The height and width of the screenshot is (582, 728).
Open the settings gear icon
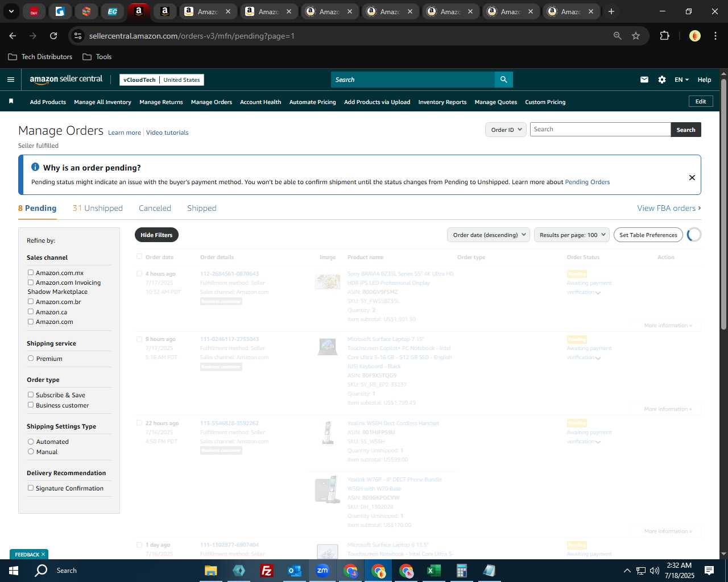point(662,80)
